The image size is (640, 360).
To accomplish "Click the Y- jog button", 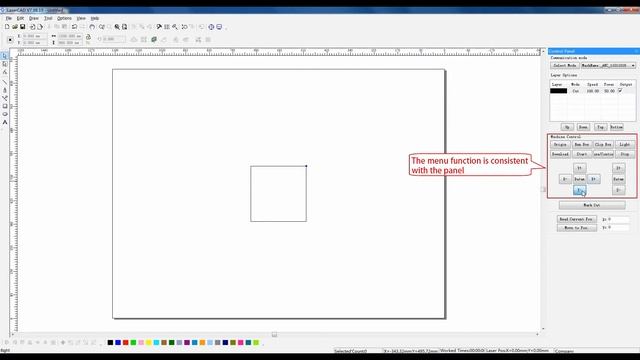I will (x=580, y=190).
